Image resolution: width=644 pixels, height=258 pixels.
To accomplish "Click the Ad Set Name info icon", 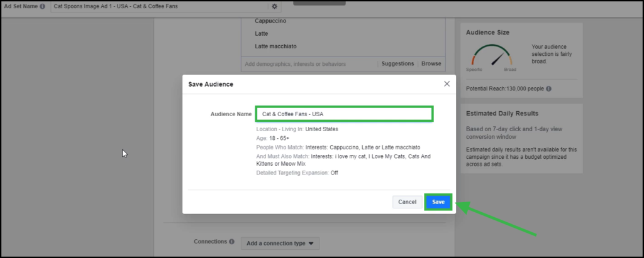I will point(42,6).
